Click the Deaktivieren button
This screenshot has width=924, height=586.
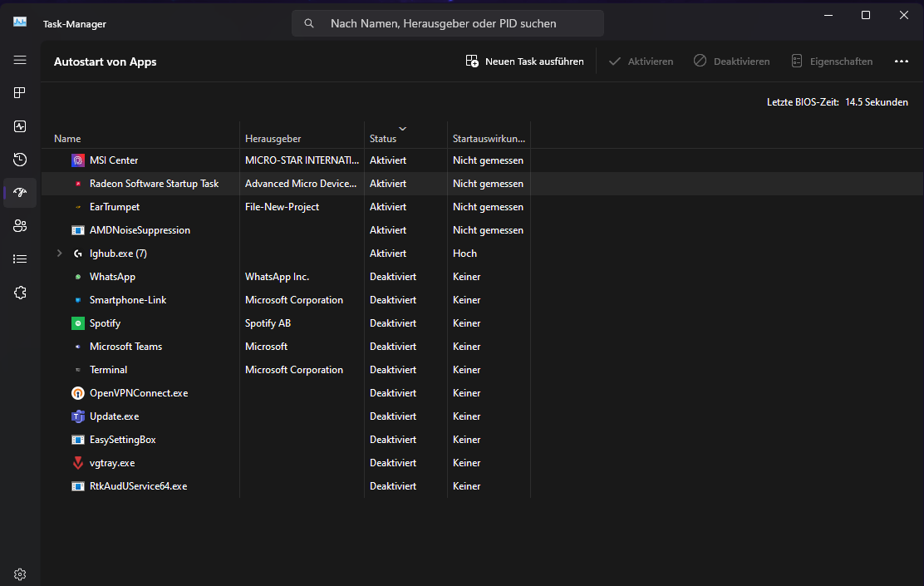pos(731,62)
